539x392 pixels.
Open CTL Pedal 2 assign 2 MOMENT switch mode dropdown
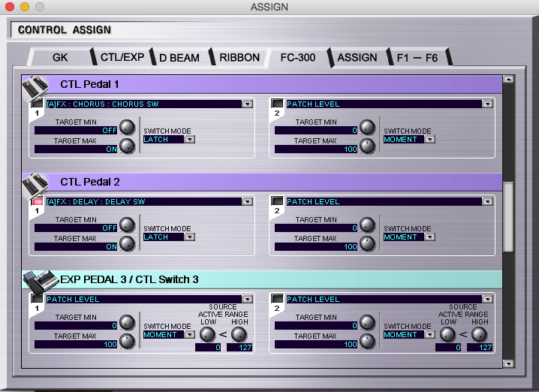(x=429, y=237)
